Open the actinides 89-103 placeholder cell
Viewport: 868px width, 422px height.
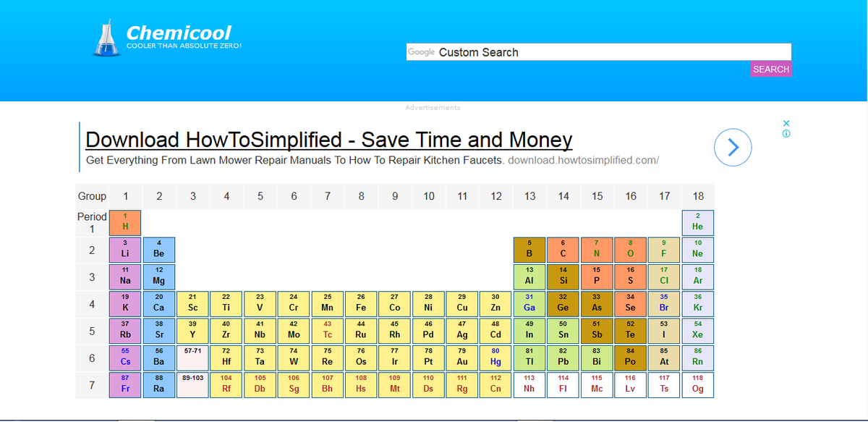point(192,384)
